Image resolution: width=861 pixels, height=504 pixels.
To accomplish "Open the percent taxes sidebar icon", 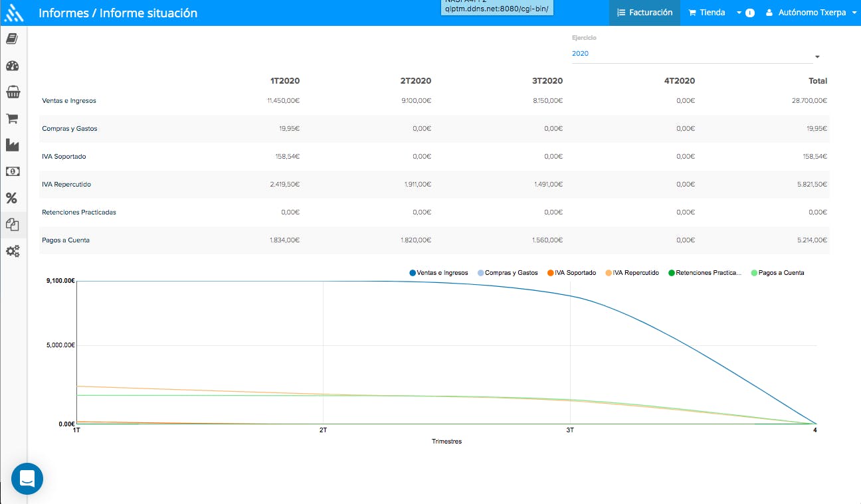I will click(x=12, y=198).
